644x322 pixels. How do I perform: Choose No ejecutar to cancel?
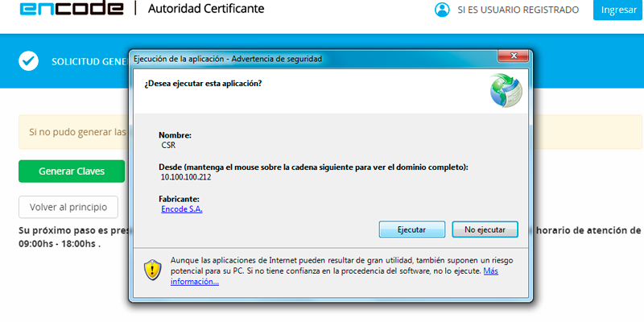click(485, 229)
